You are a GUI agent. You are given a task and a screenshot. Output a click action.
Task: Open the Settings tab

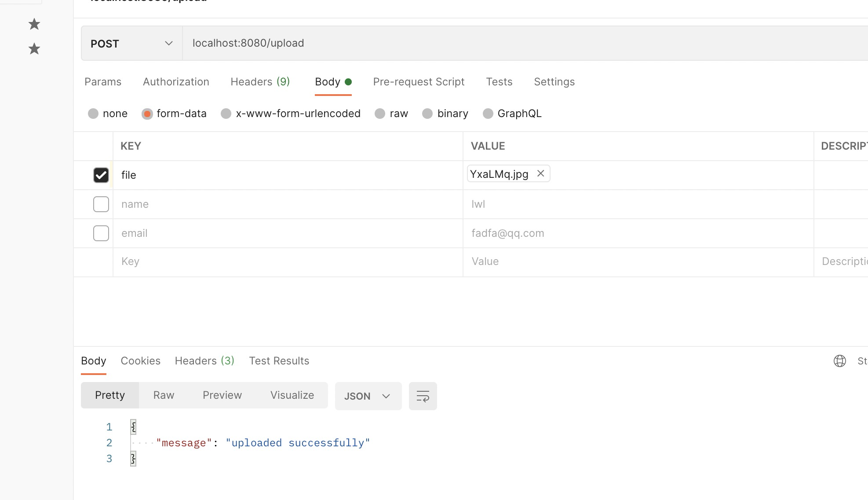tap(554, 82)
